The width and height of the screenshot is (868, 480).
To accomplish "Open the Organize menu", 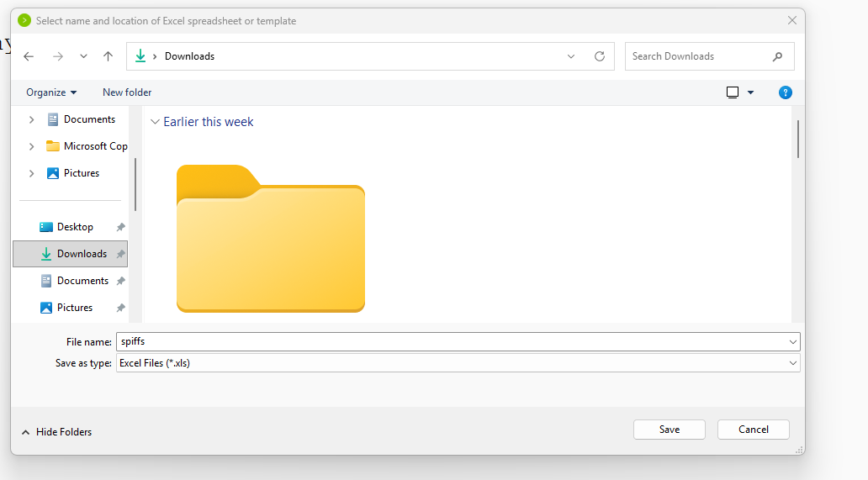I will tap(51, 92).
